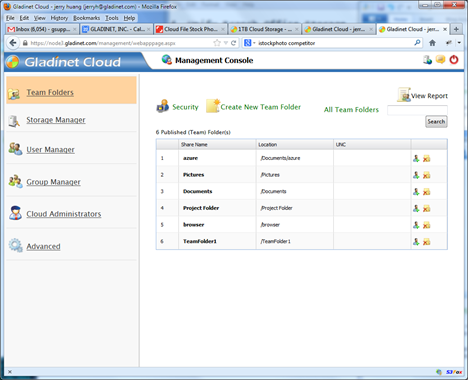The height and width of the screenshot is (380, 468).
Task: Click the View Report document icon
Action: [404, 95]
